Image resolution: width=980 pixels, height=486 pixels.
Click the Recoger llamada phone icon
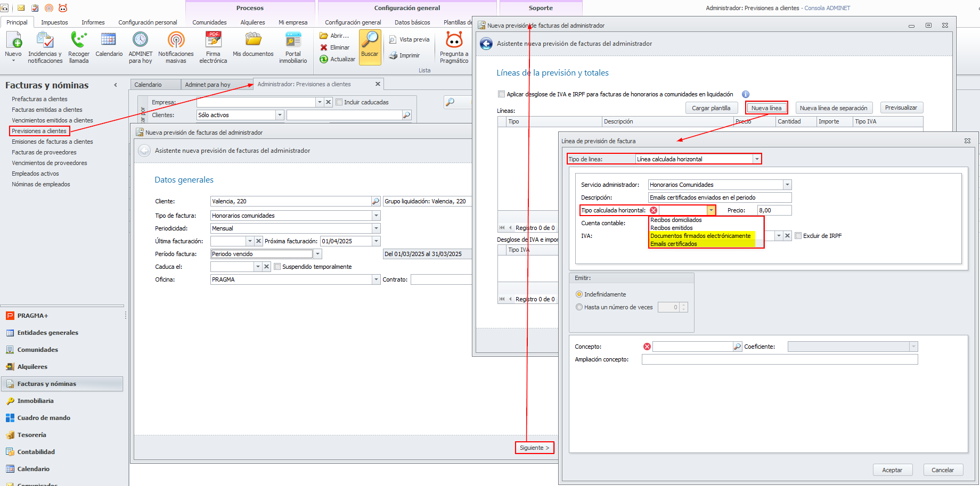[x=79, y=47]
